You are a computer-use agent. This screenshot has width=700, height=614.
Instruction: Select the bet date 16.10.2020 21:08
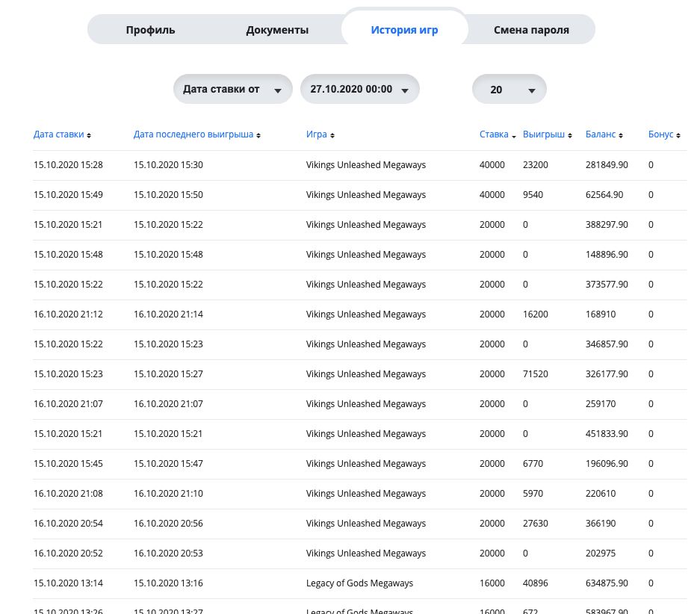coord(68,494)
